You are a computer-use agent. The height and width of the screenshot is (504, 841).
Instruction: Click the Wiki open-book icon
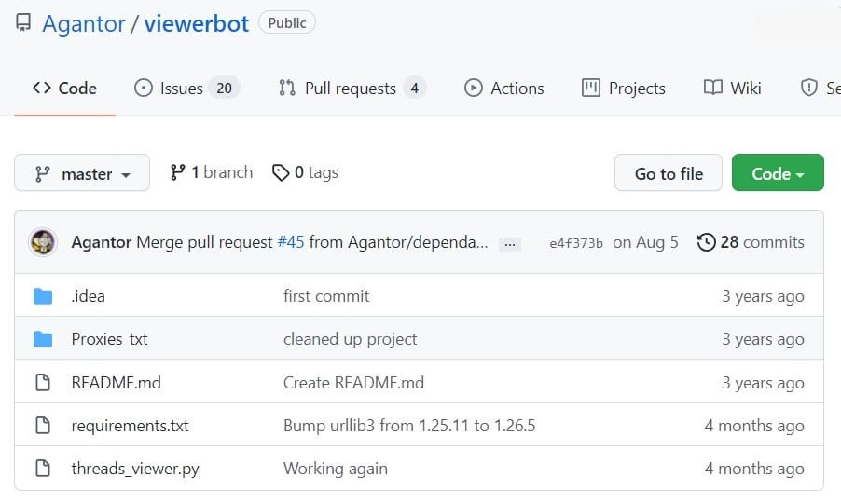coord(713,88)
